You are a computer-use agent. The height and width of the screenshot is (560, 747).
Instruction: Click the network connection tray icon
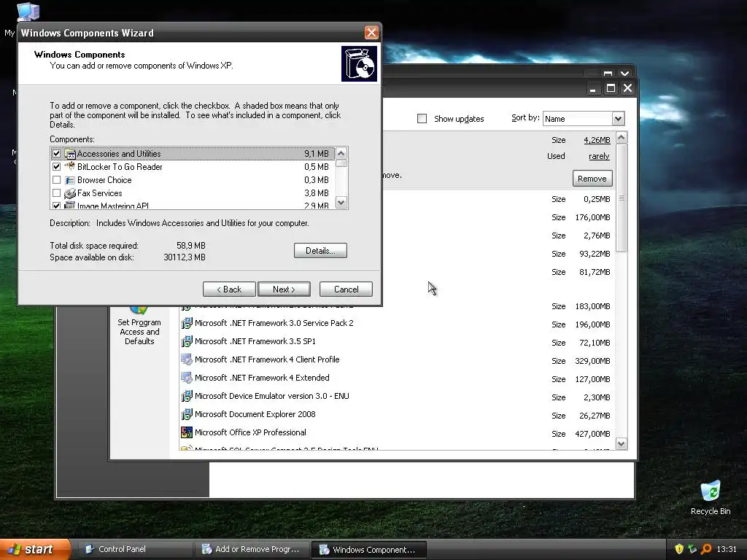click(x=692, y=549)
